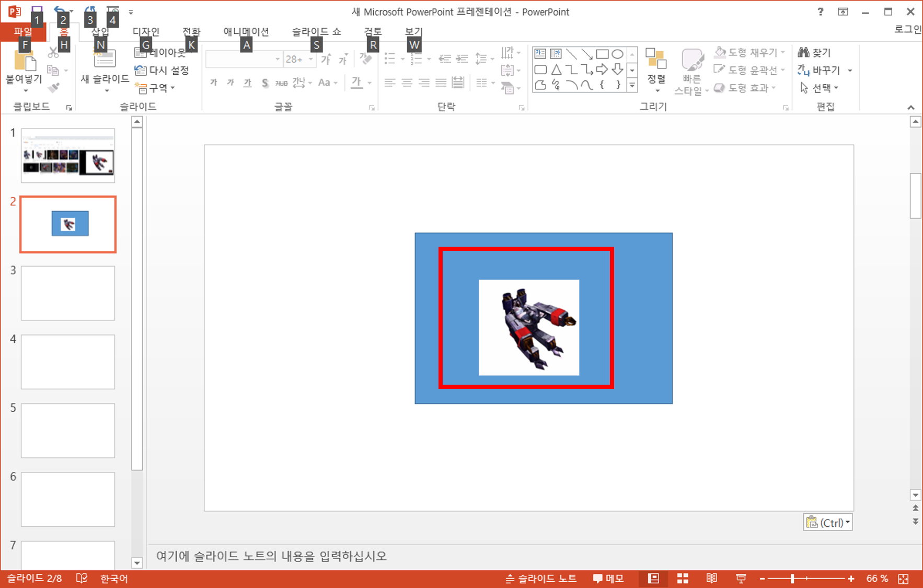Screen dimensions: 923x588
Task: Toggle justify text alignment
Action: coord(441,83)
